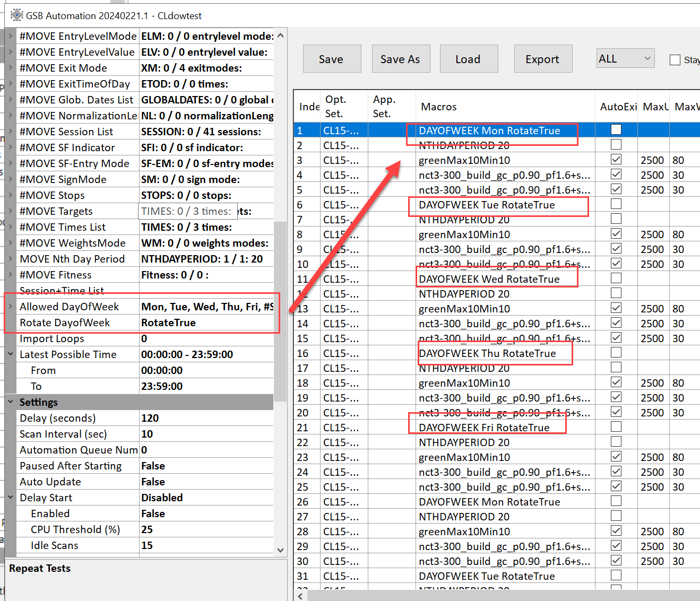Expand Allowed DayOfWeek property
The image size is (700, 601).
(x=11, y=307)
